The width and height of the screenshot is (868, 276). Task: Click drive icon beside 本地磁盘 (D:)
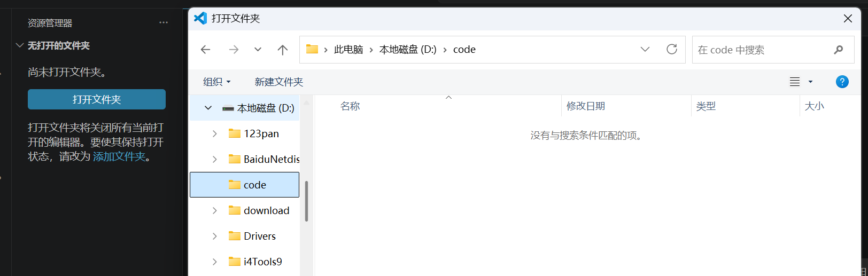point(228,108)
